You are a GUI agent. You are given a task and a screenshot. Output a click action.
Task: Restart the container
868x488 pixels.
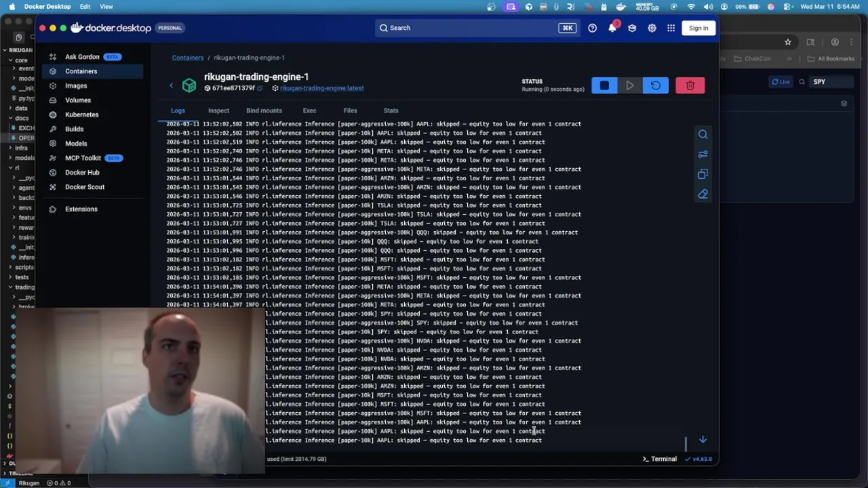(x=656, y=85)
